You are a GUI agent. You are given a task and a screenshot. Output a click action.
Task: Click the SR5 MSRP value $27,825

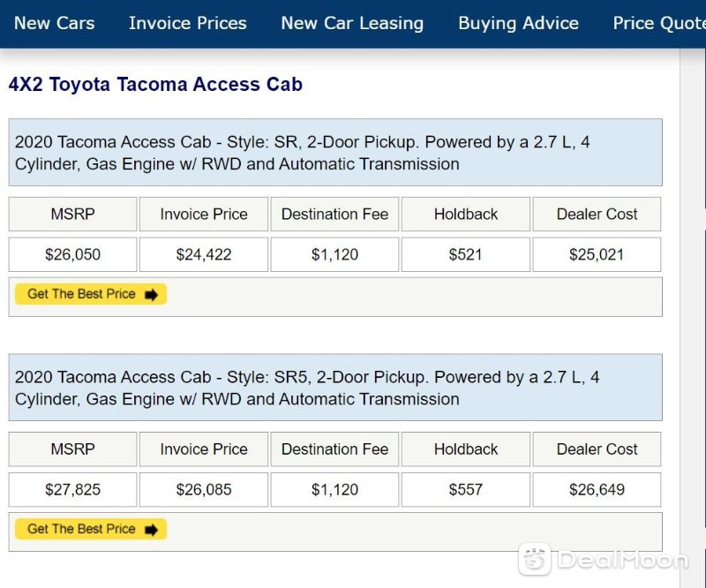click(x=72, y=490)
